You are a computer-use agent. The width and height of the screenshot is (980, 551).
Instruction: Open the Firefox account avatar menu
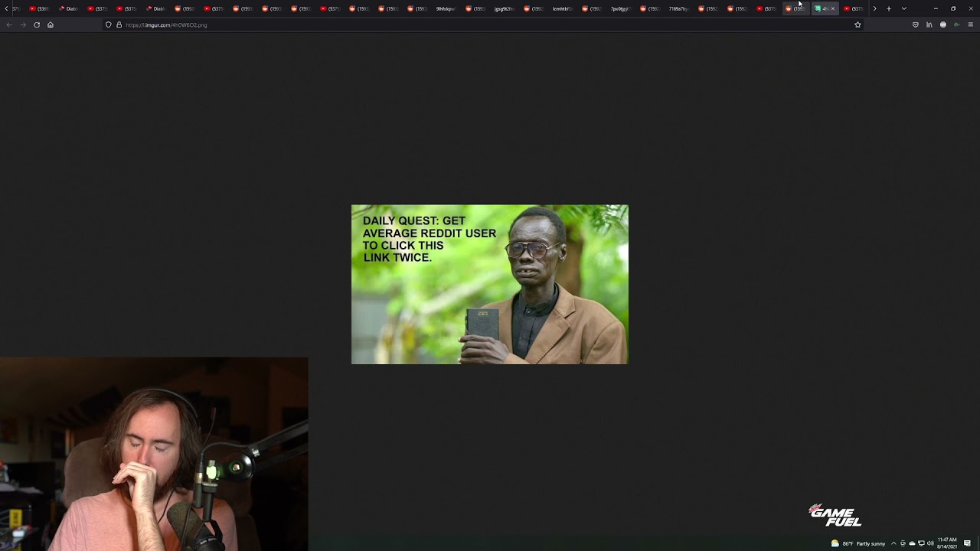click(x=943, y=24)
